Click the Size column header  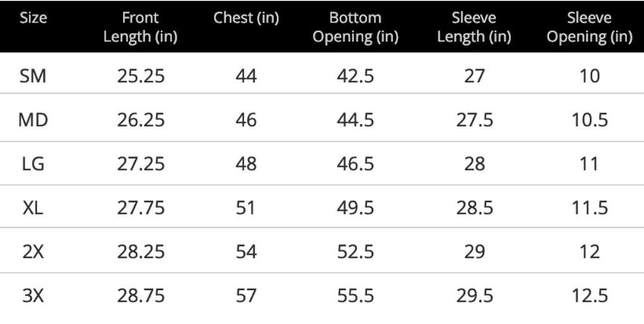tap(33, 18)
